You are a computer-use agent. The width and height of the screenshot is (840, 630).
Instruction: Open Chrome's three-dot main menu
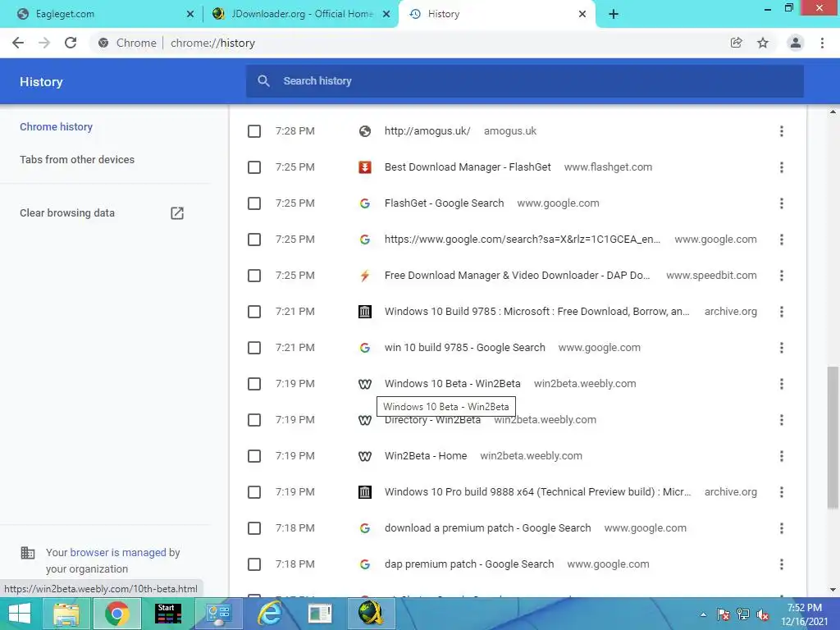(x=822, y=43)
